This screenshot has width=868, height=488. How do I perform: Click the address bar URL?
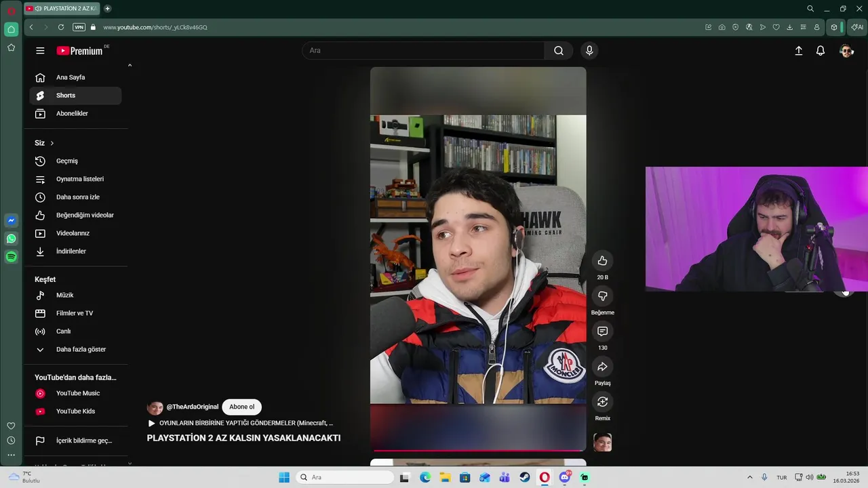point(155,27)
